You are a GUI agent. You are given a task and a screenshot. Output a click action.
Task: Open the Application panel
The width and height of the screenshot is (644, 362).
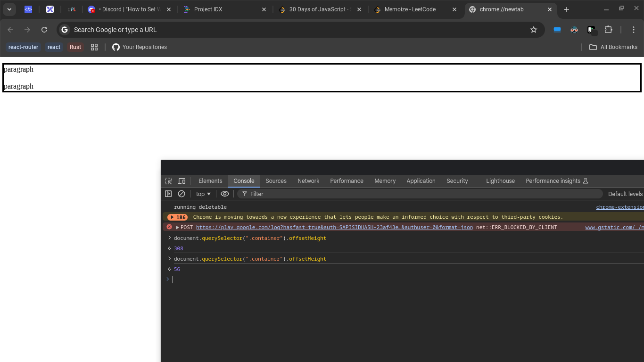421,181
